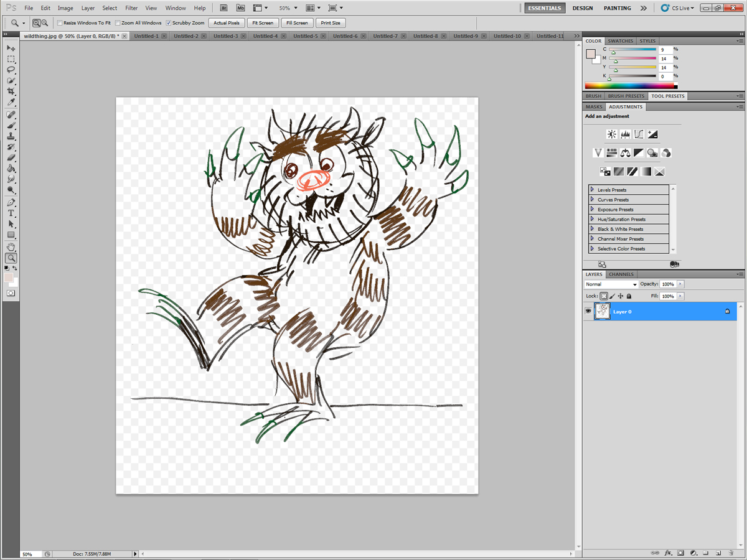
Task: Select the Eraser tool
Action: pyautogui.click(x=11, y=157)
